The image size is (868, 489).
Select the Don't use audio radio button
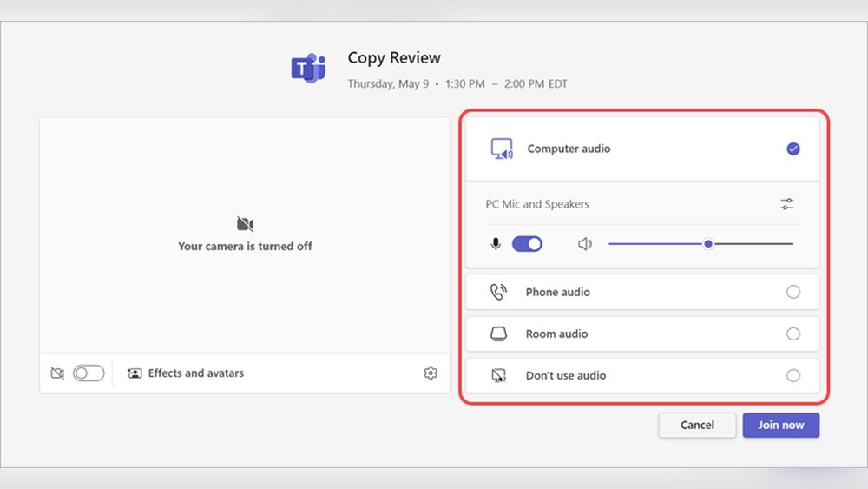pos(793,375)
